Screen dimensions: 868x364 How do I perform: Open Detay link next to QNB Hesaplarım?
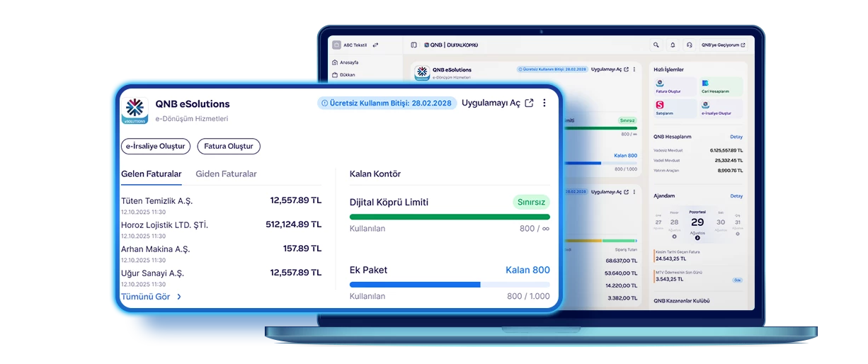[736, 137]
